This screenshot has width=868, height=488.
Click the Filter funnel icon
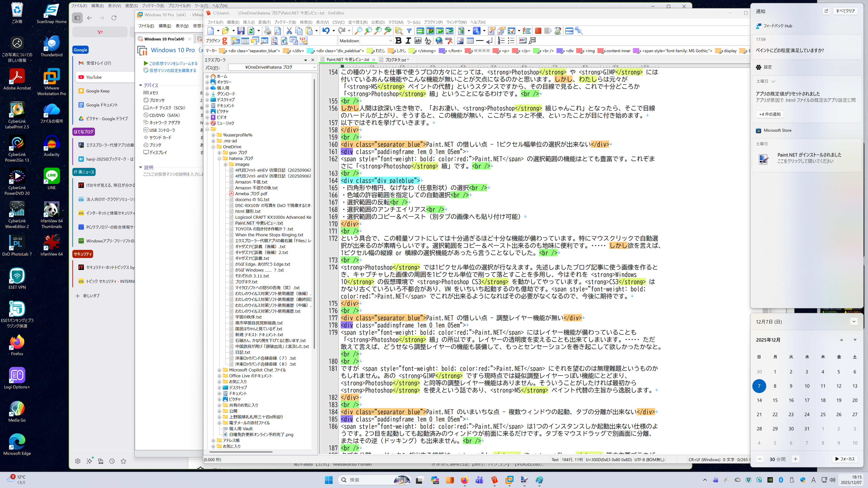coord(409,31)
